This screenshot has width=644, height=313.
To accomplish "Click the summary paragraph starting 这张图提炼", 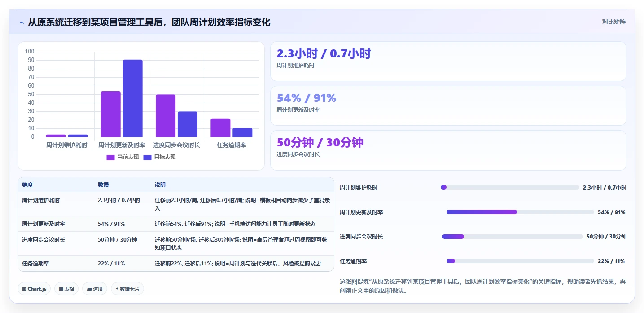I will (x=482, y=286).
